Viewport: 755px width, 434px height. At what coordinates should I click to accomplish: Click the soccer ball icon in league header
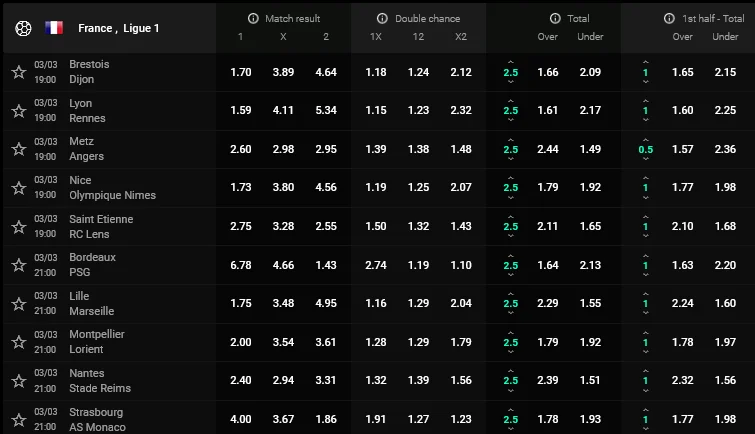tap(23, 28)
